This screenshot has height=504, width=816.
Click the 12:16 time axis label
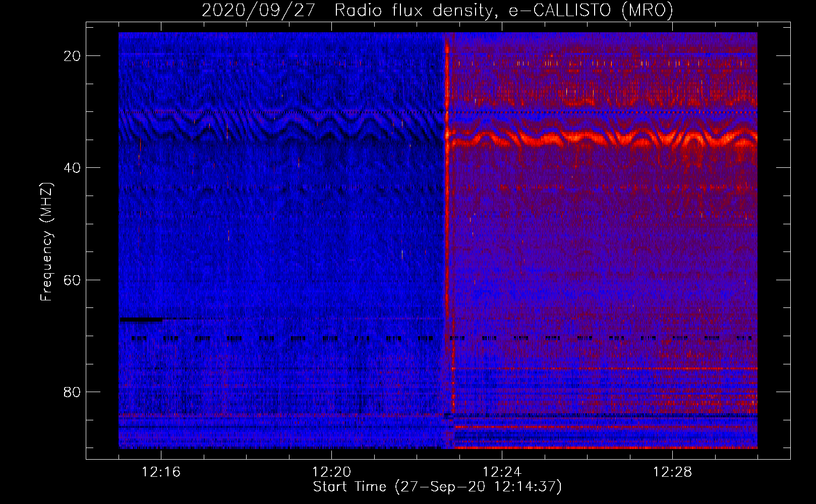point(161,472)
